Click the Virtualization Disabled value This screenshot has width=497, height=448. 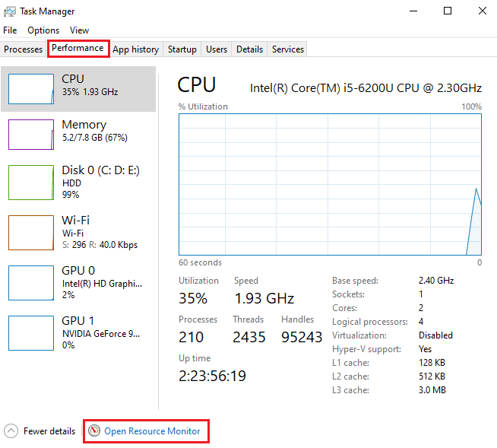pos(435,335)
